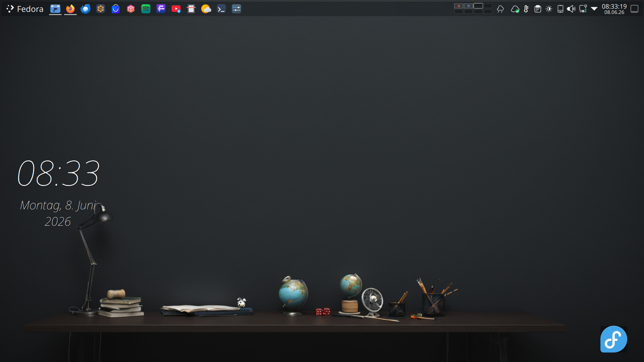Open the rain weather widget in the tray
This screenshot has height=362, width=644.
point(500,9)
